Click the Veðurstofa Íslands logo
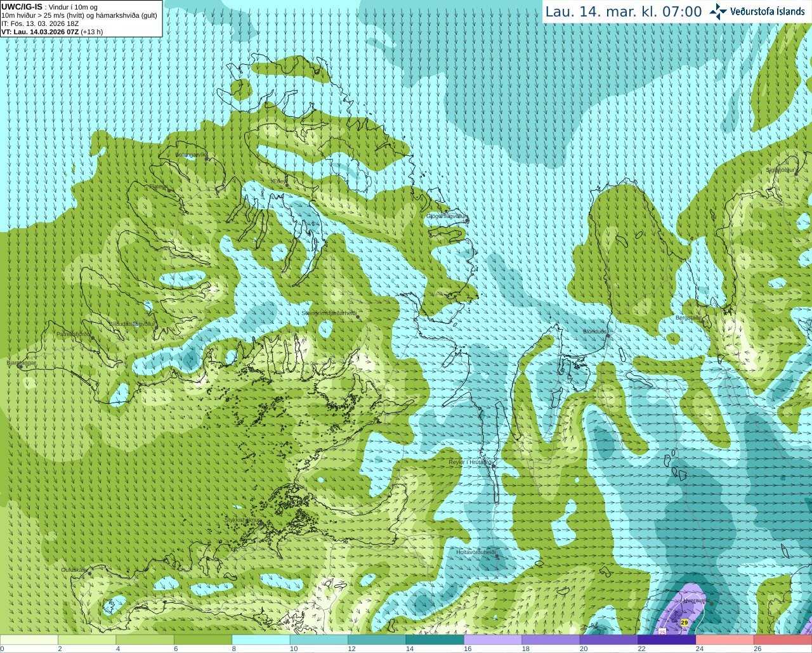This screenshot has height=653, width=812. point(757,11)
